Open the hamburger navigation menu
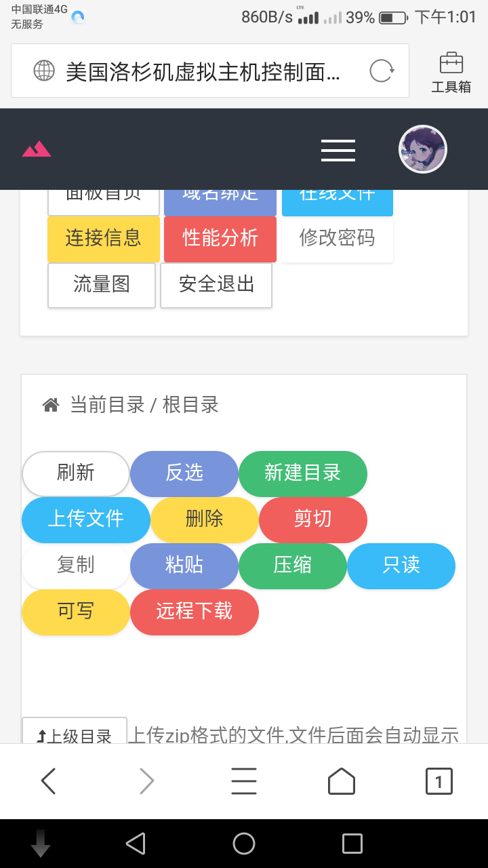488x868 pixels. (x=338, y=150)
